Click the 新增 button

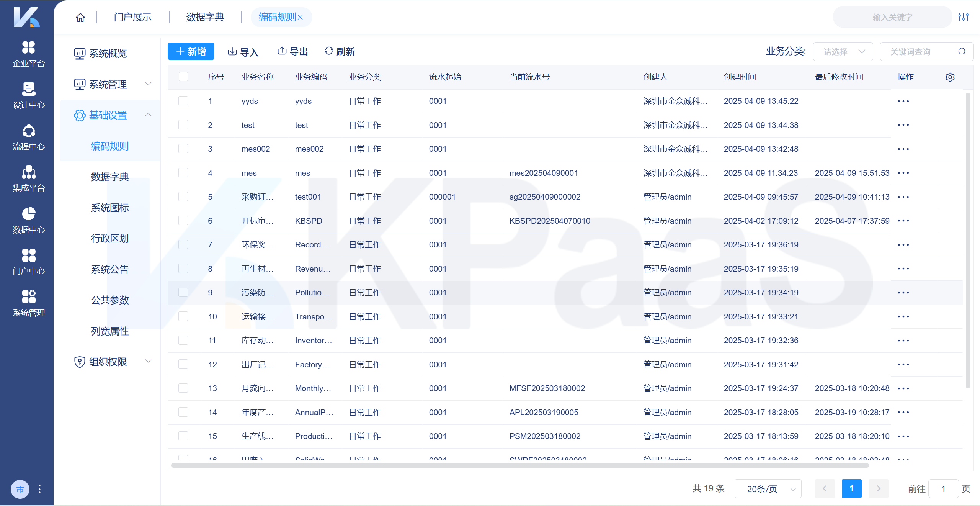(x=191, y=52)
